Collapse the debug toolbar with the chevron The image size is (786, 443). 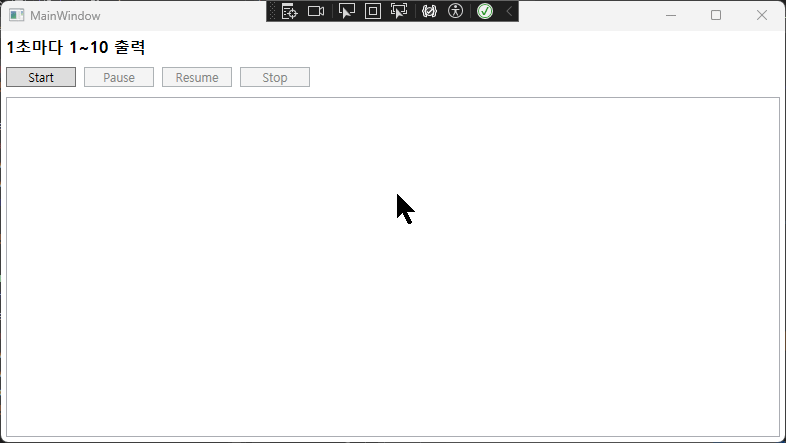click(x=509, y=11)
